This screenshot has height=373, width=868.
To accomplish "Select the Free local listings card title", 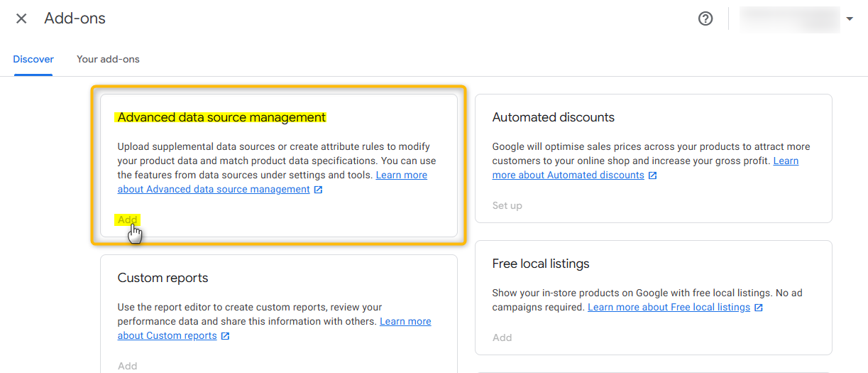I will point(540,264).
